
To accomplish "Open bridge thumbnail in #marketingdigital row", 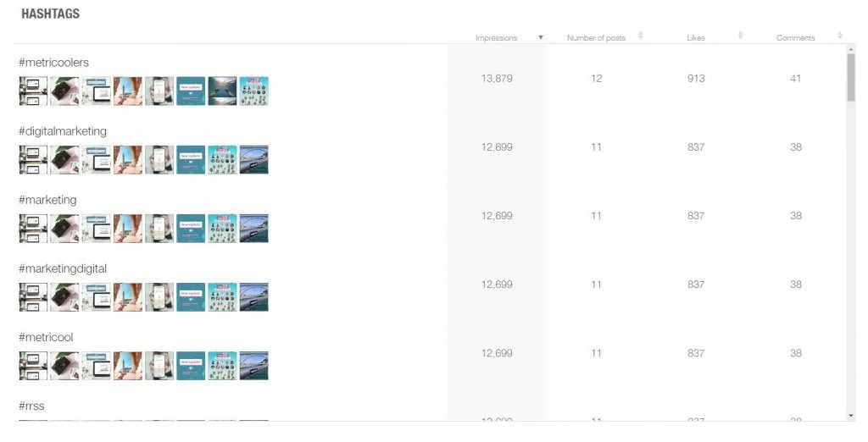I will (254, 296).
